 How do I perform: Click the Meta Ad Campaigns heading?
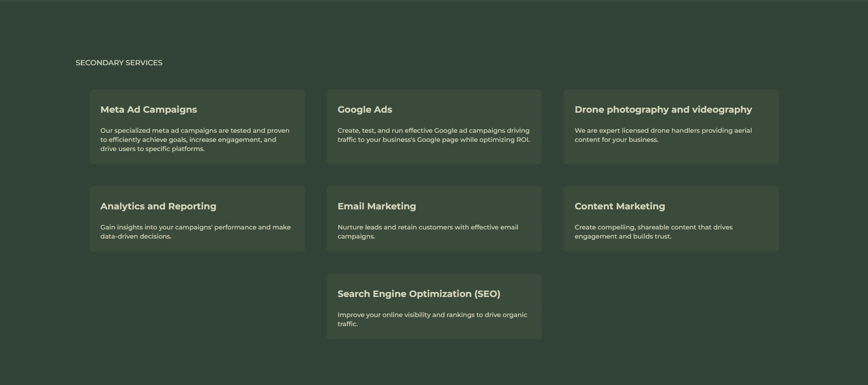click(148, 109)
